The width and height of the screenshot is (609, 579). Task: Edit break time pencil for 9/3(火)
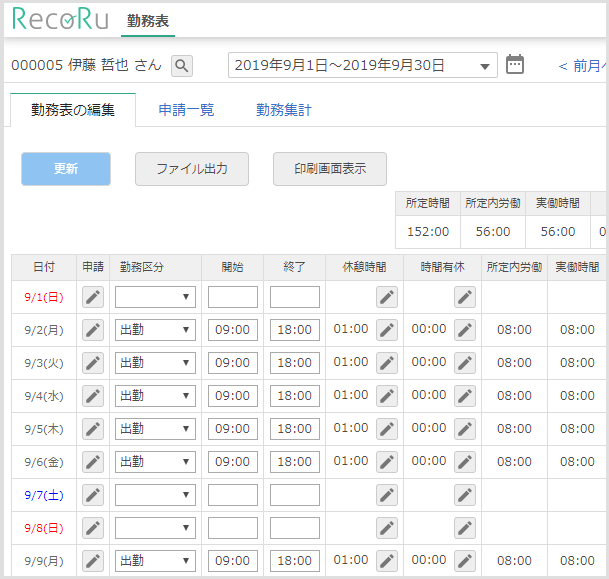pos(387,363)
